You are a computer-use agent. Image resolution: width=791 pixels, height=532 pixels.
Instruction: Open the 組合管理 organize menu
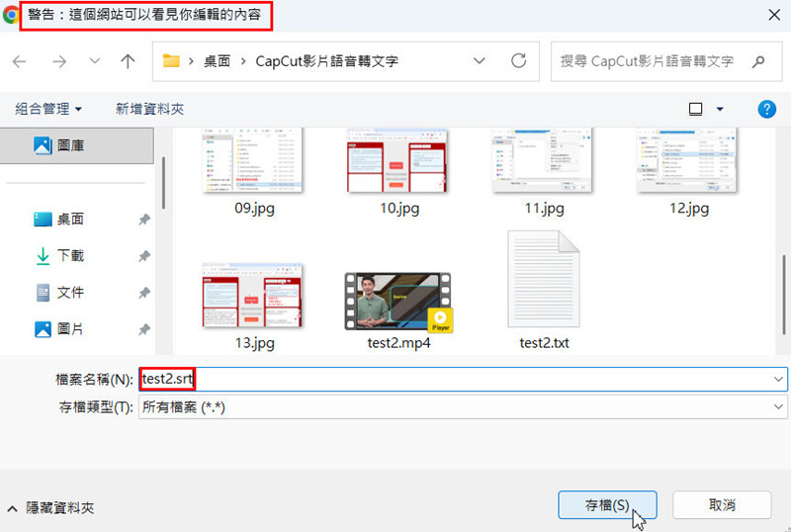48,109
